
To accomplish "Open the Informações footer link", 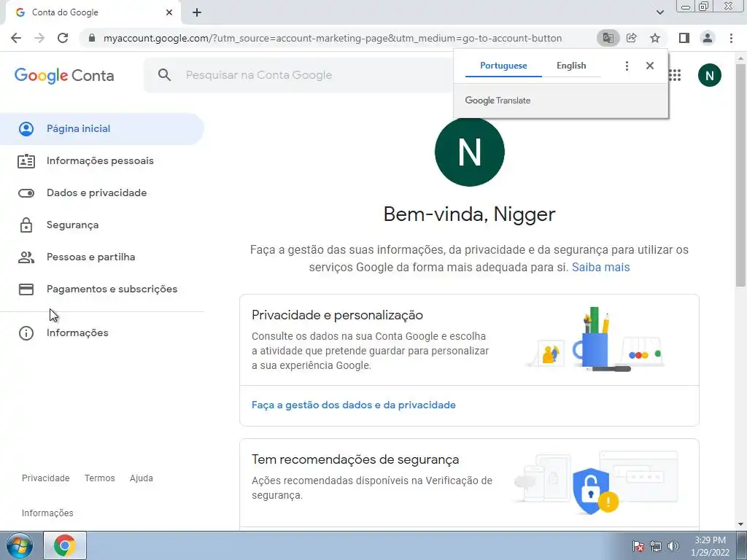I will [47, 513].
